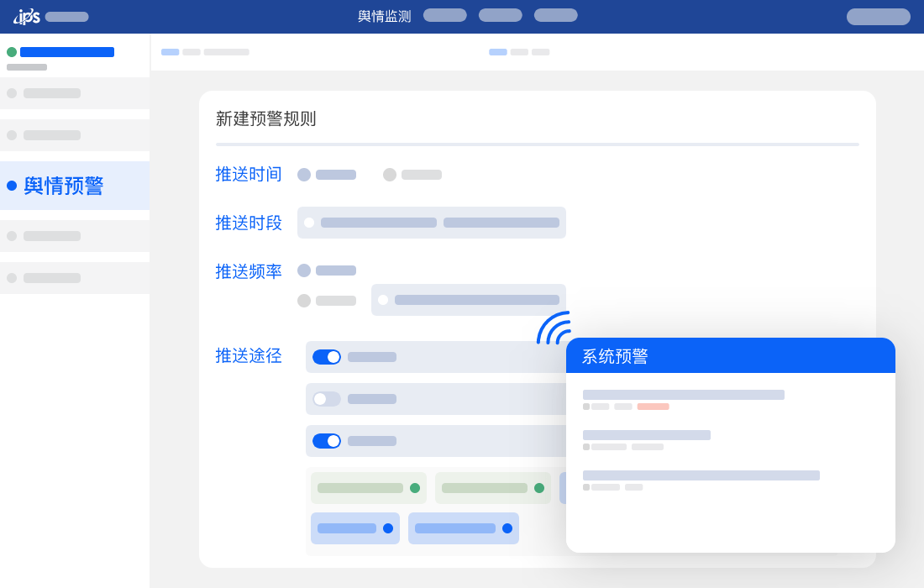The image size is (924, 588).
Task: Click the first blue channel chip at bottom
Action: click(354, 528)
